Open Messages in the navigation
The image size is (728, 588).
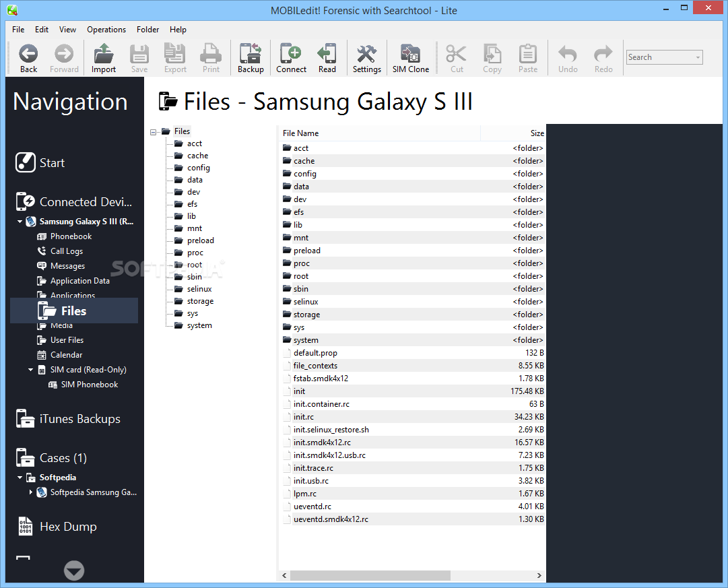coord(61,265)
